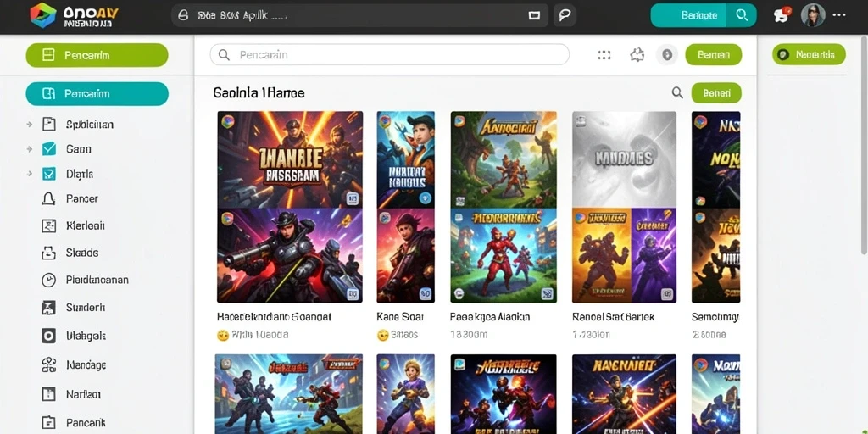
Task: Click the '1 230lon' text under Raneel Sta(Bartek
Action: 591,335
